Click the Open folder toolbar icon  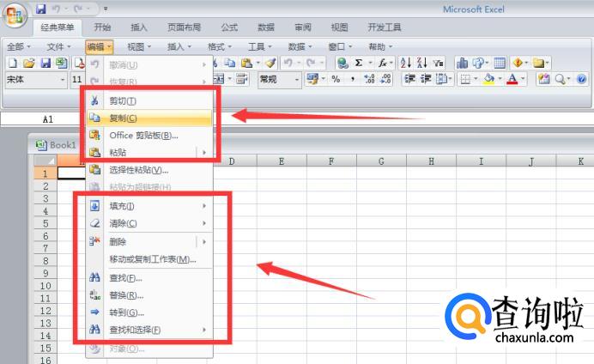coord(29,63)
